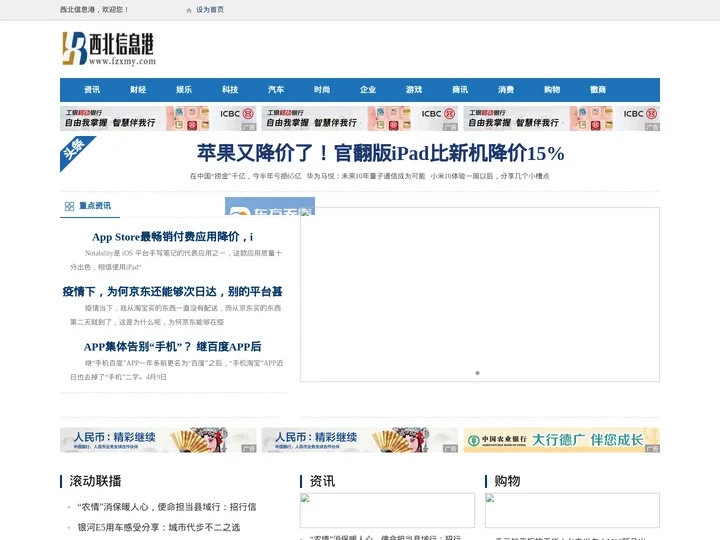
Task: Click the 西北信息港，欢迎您 greeting text
Action: [94, 10]
